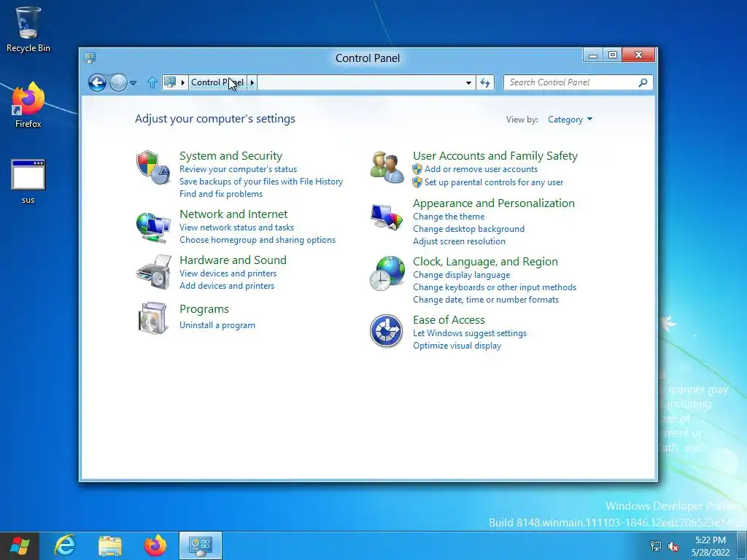Screen dimensions: 747x560
Task: Launch Firefox from the taskbar
Action: 155,545
